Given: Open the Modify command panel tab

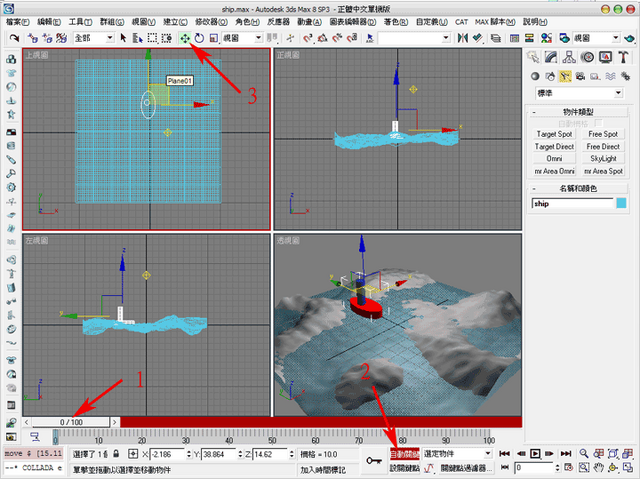Looking at the screenshot, I should (551, 57).
